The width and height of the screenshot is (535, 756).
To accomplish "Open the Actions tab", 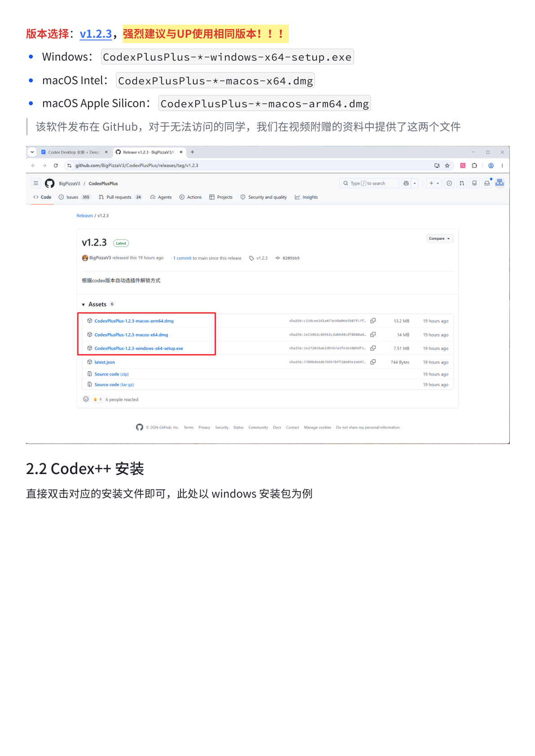I will tap(190, 197).
